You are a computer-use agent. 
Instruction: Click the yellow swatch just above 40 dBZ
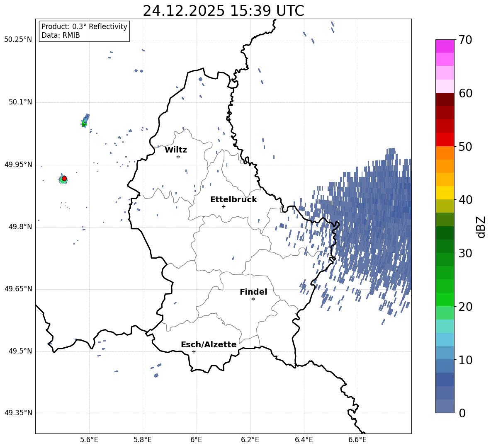click(x=445, y=193)
